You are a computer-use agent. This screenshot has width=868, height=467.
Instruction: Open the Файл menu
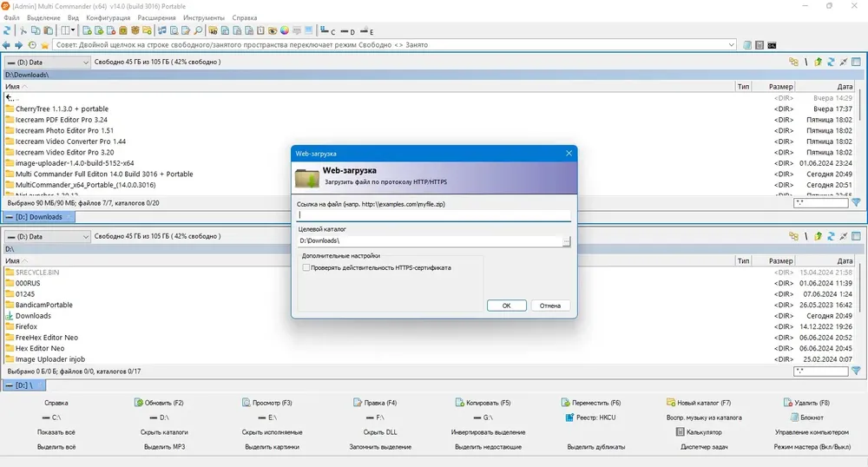(11, 17)
